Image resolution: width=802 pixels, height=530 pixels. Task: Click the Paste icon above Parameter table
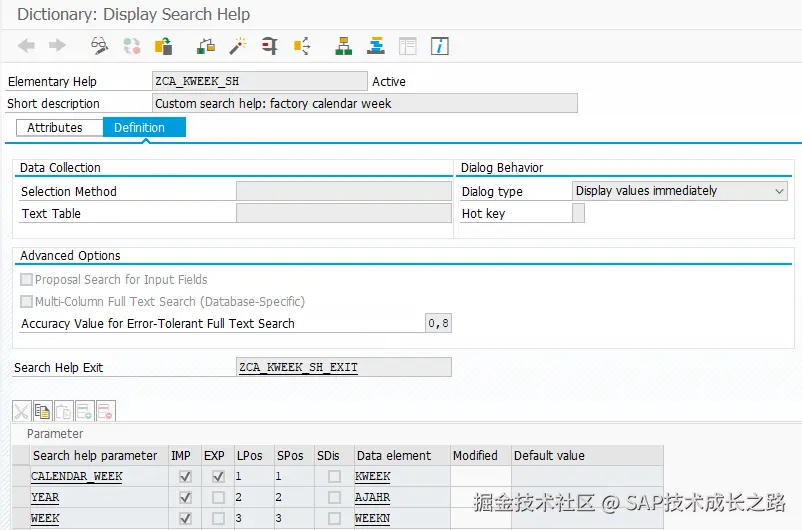click(x=63, y=411)
